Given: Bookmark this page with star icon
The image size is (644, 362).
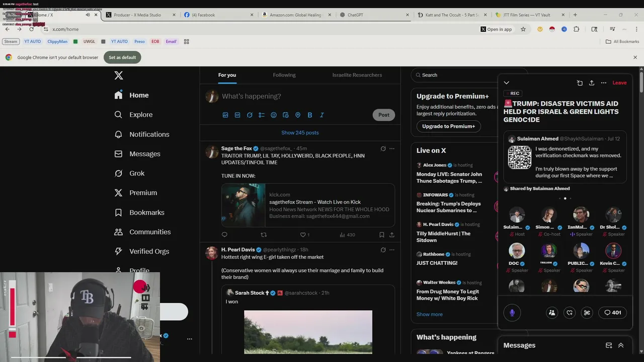Looking at the screenshot, I should pyautogui.click(x=523, y=29).
